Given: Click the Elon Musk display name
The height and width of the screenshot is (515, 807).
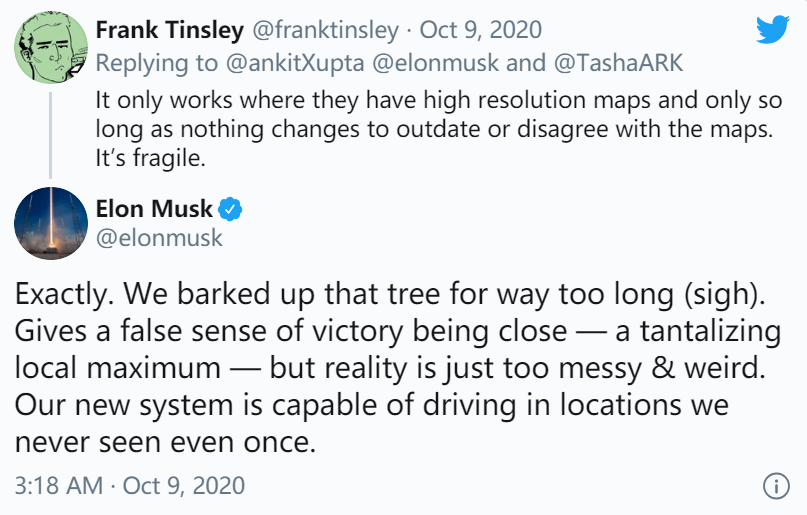Looking at the screenshot, I should (154, 209).
